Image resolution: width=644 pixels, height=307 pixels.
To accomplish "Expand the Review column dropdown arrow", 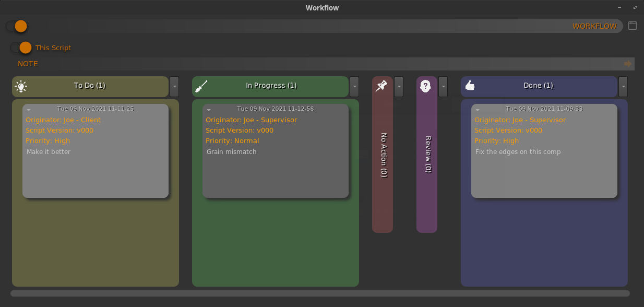I will 443,86.
